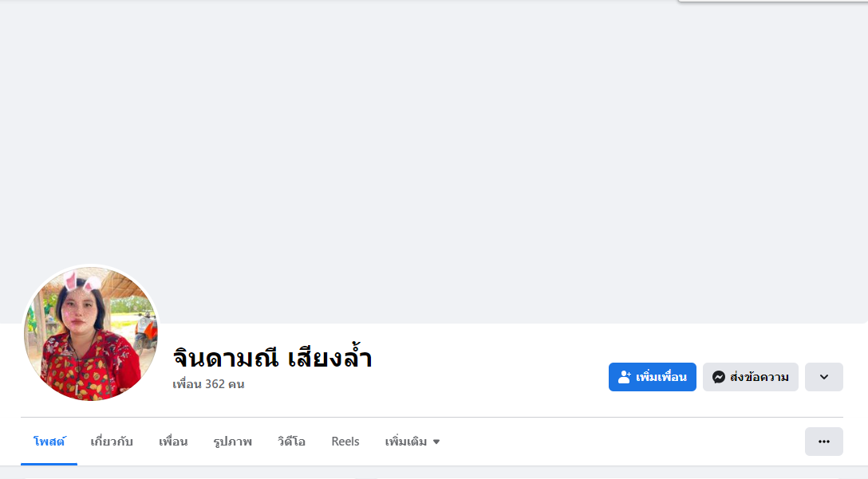Switch to the วิดีโอ tab
The height and width of the screenshot is (479, 868).
[291, 442]
